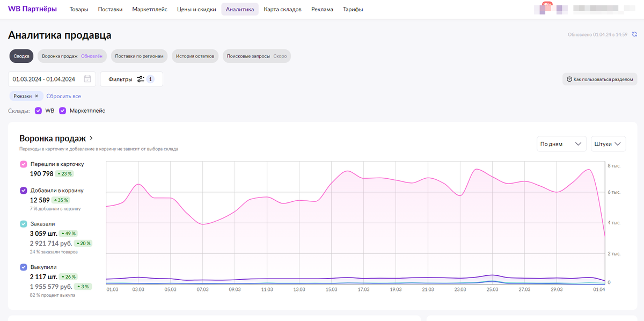Open the По дням dropdown
The height and width of the screenshot is (321, 644).
point(561,144)
